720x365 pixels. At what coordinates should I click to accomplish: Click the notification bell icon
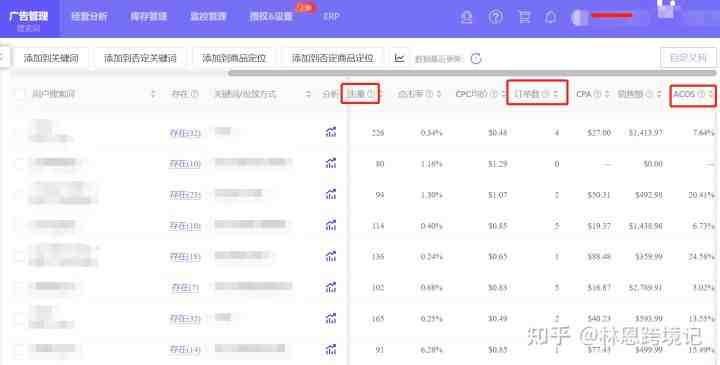point(550,17)
